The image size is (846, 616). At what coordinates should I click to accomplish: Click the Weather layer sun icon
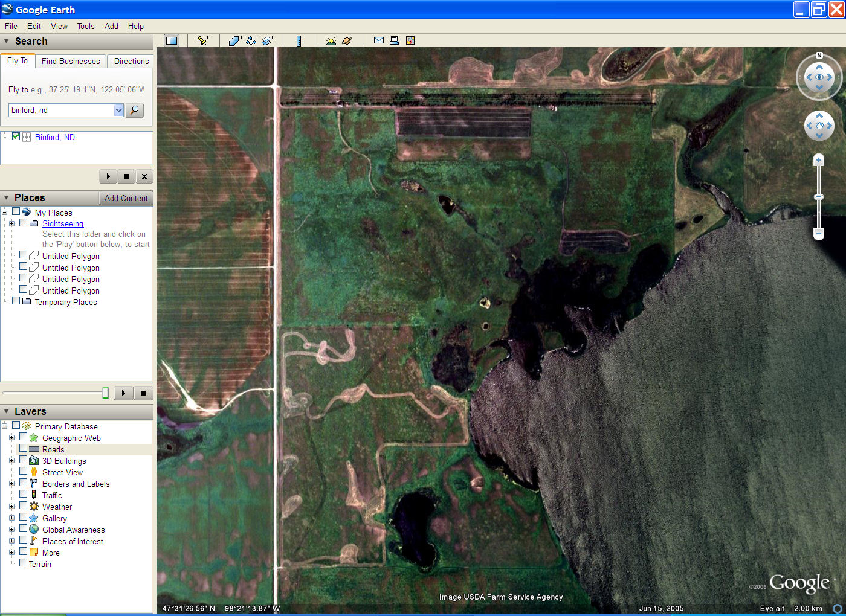coord(34,507)
